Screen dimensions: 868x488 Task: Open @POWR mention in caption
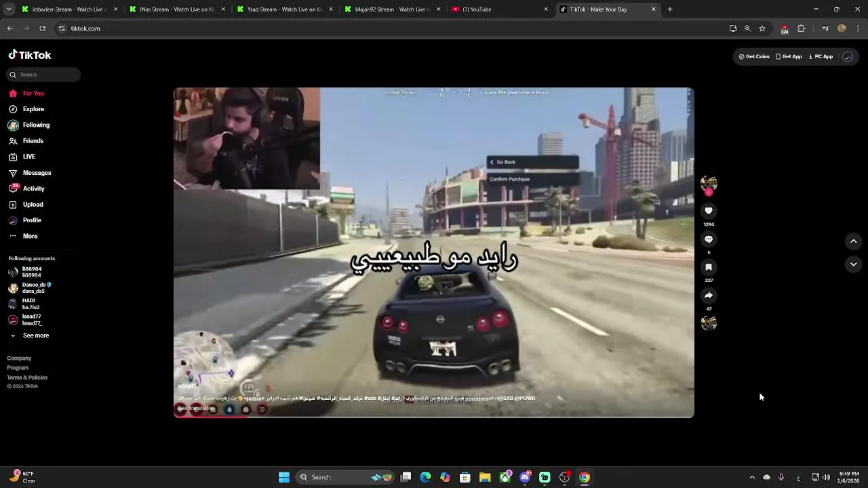(x=525, y=399)
